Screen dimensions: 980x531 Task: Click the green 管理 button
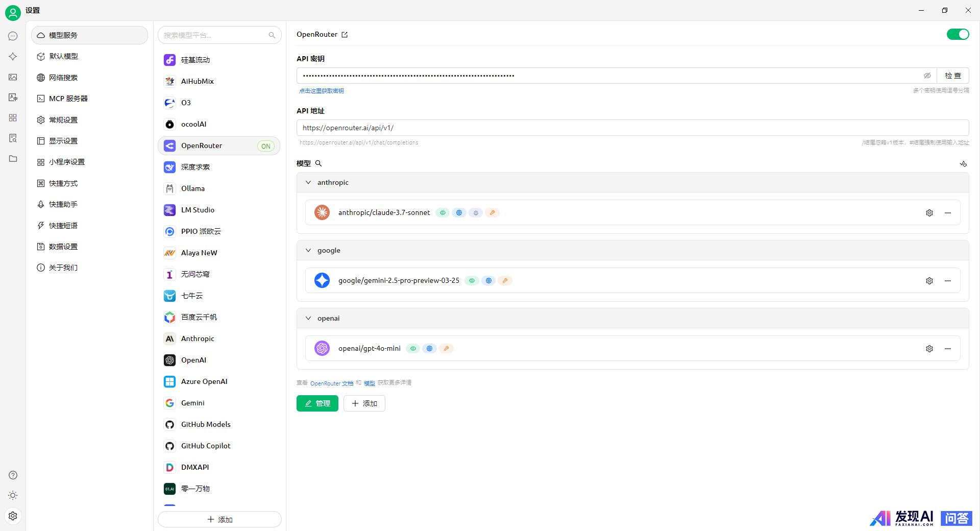pos(317,403)
